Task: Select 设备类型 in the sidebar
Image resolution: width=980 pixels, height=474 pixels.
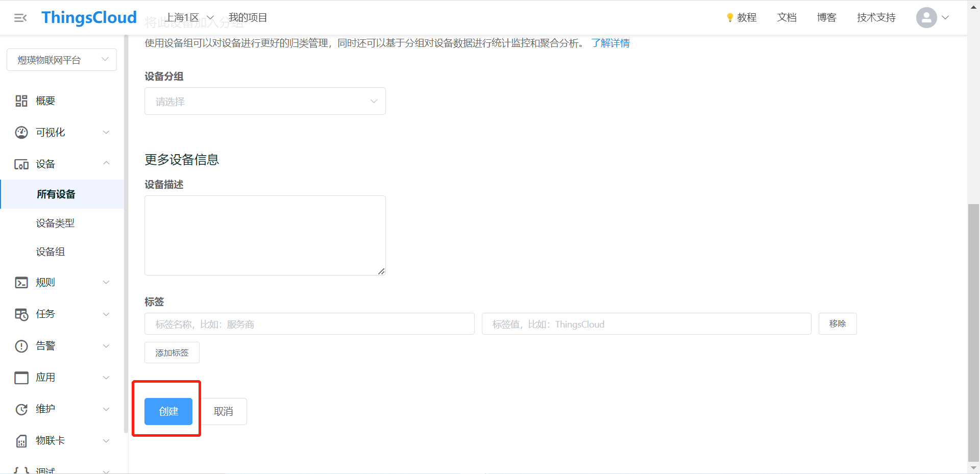Action: pyautogui.click(x=55, y=223)
